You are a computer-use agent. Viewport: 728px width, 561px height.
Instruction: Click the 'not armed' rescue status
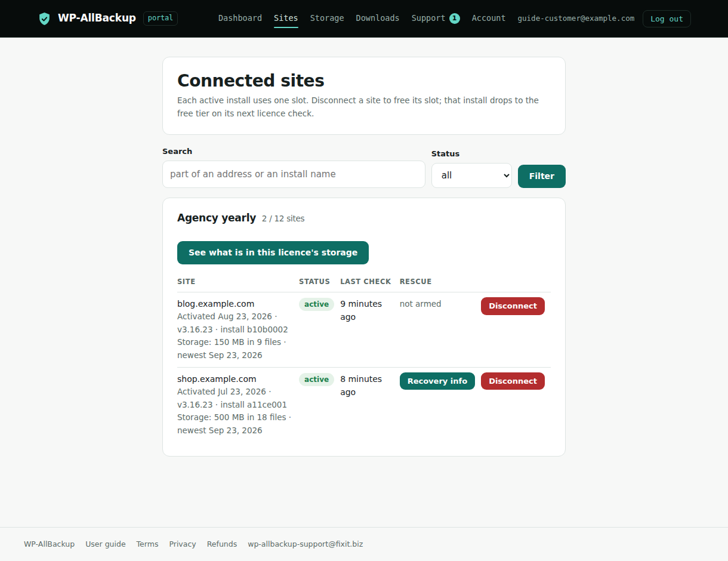point(421,304)
